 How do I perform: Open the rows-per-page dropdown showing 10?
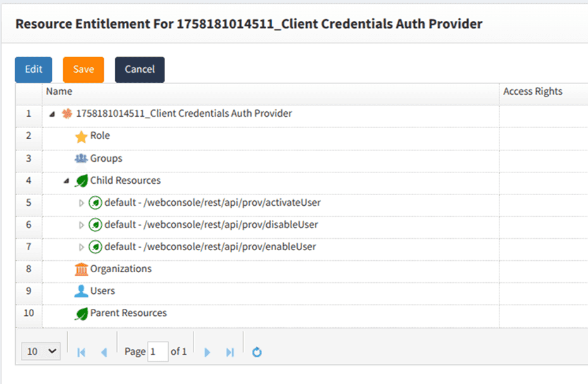click(x=41, y=352)
